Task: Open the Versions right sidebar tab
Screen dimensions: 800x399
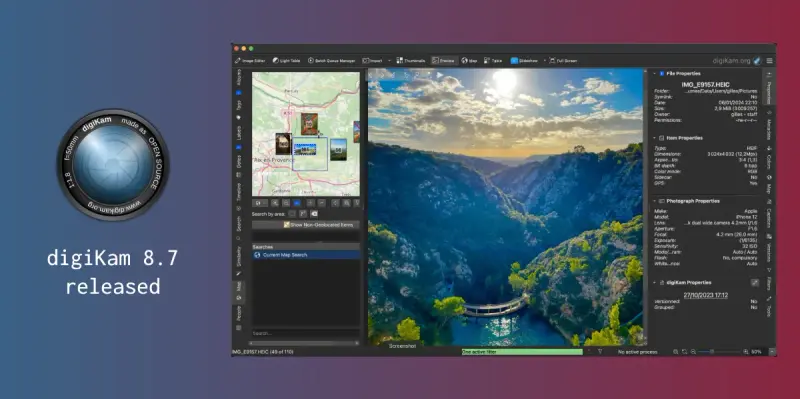Action: click(769, 249)
